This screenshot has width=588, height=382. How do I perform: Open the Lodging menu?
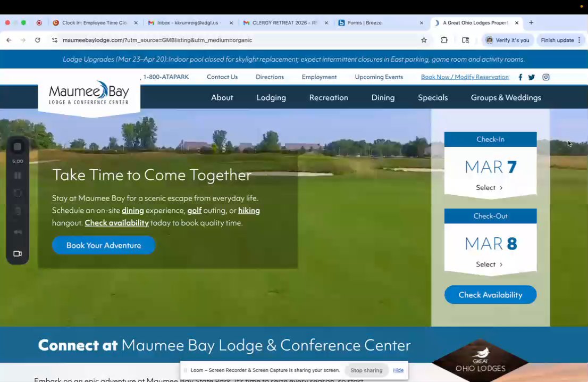pos(271,97)
